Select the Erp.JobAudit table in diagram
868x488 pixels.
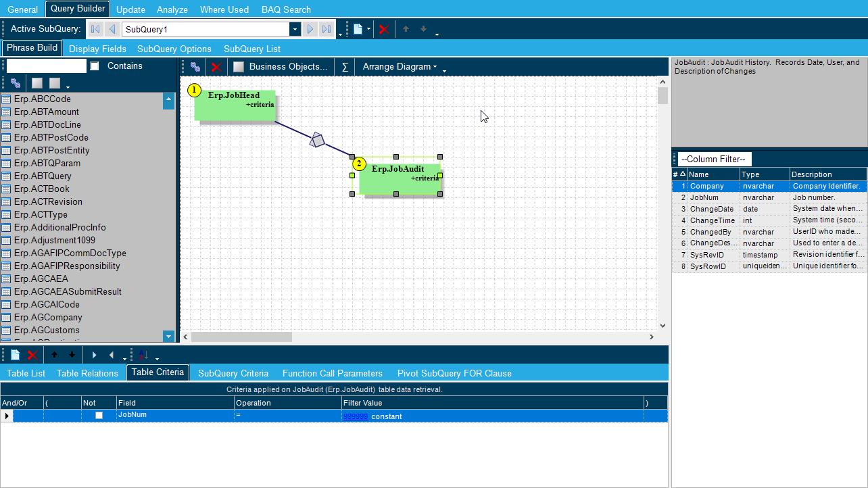click(400, 178)
